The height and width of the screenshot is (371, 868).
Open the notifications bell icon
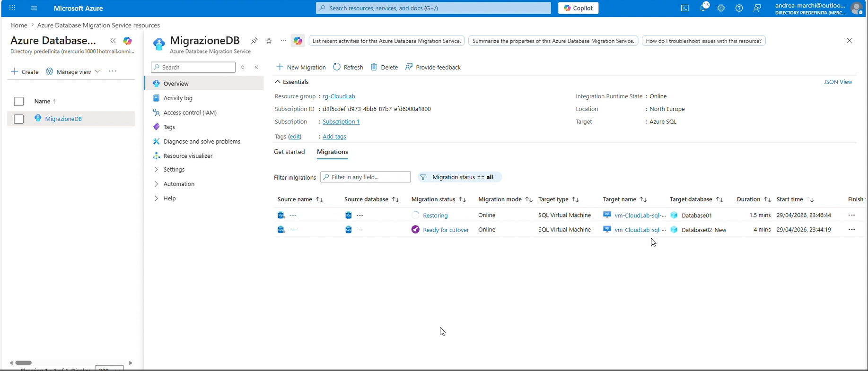pos(703,8)
